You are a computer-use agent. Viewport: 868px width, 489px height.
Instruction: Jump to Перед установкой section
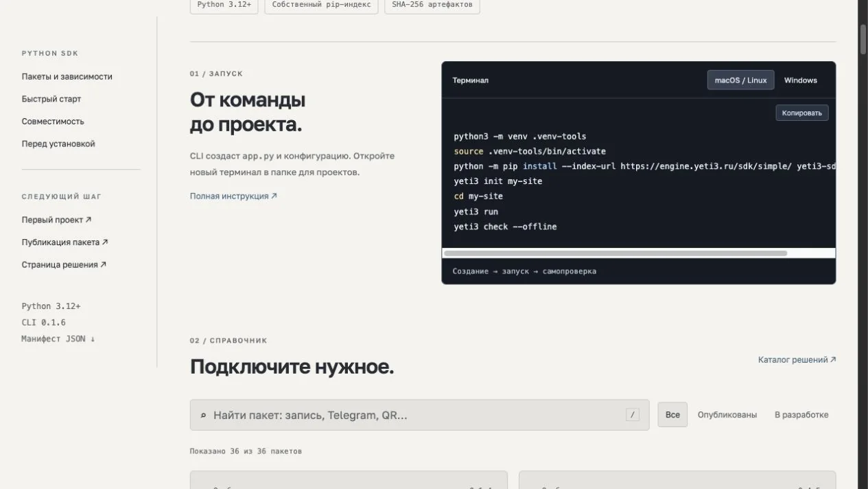click(x=58, y=144)
